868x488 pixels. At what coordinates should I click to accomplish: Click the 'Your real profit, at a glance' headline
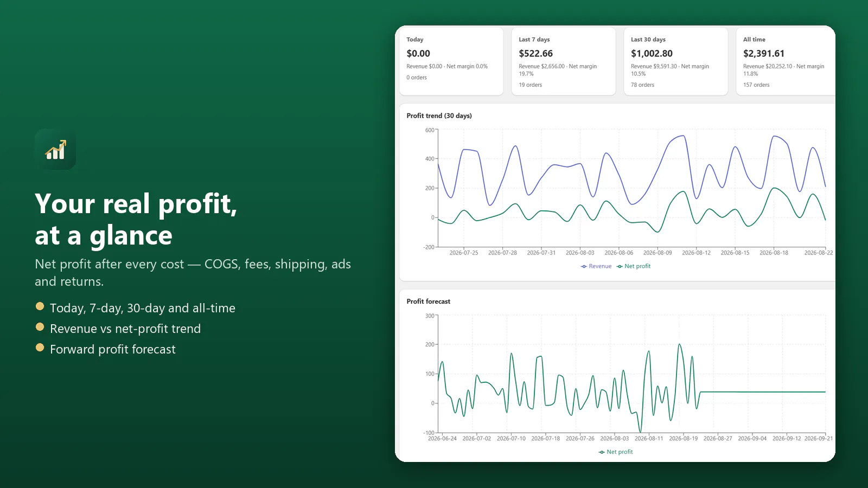point(136,220)
